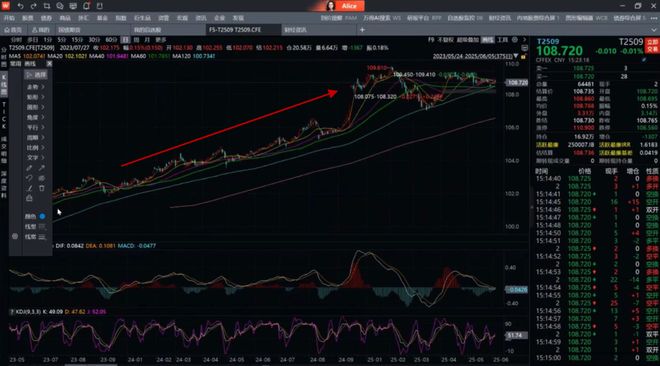Click the crop screenshot icon in the title bar

tap(47, 6)
